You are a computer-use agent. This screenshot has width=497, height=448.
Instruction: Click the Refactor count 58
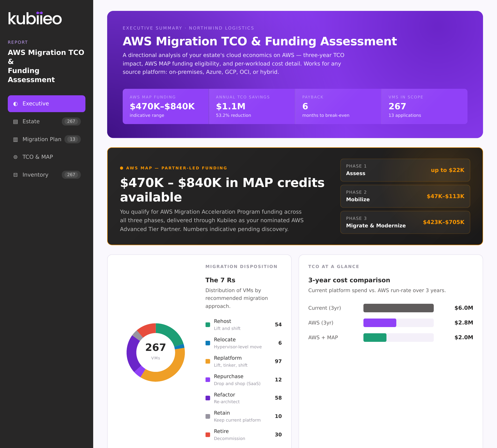pyautogui.click(x=278, y=398)
